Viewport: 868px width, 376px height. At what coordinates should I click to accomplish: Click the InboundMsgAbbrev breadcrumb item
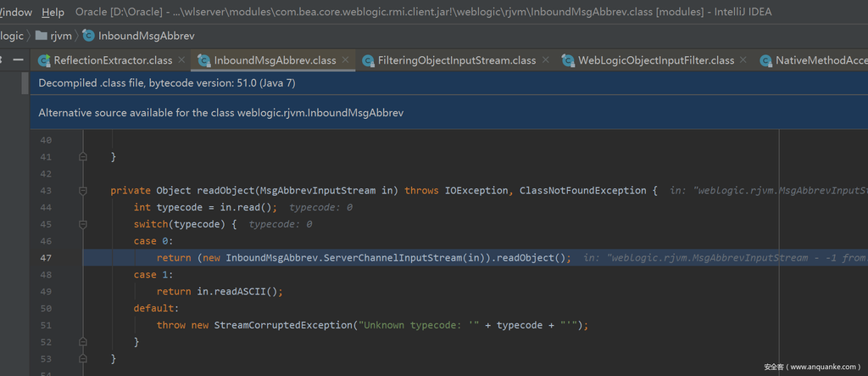click(x=146, y=36)
